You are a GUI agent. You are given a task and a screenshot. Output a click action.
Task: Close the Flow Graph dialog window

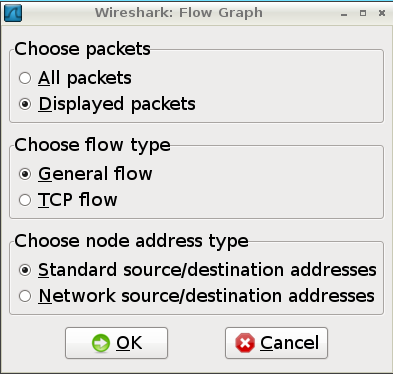point(382,13)
